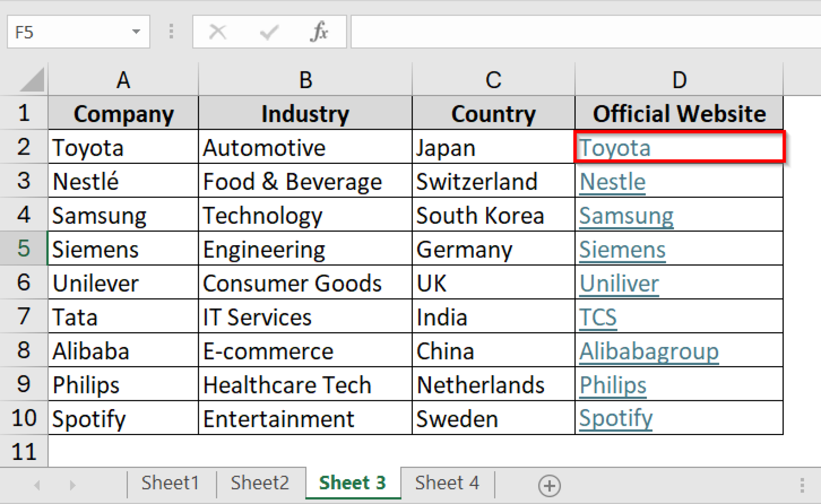The image size is (821, 504).
Task: Click the Cancel (X) icon beside formula bar
Action: 217,31
